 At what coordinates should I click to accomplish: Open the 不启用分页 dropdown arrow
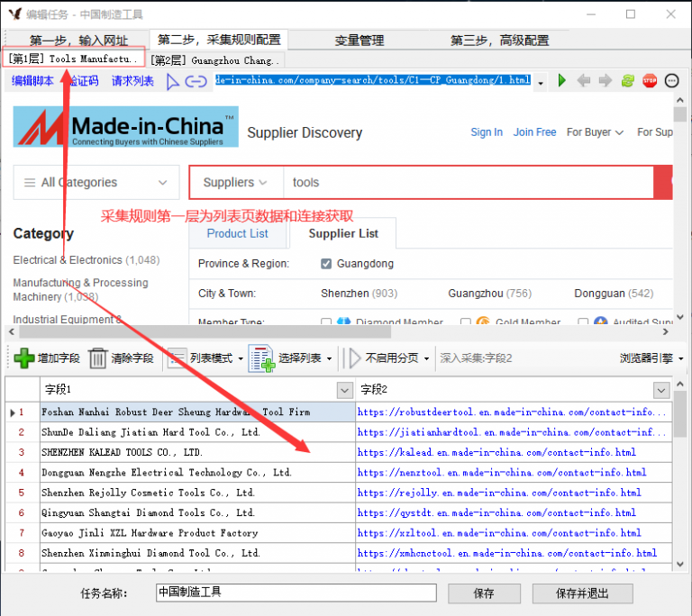tap(426, 358)
